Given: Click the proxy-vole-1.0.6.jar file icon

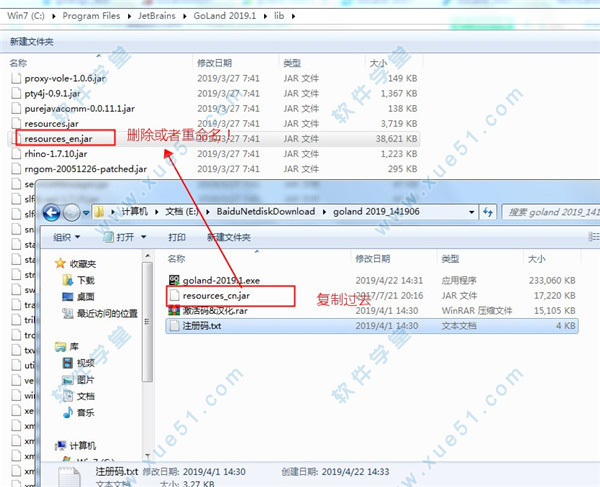Looking at the screenshot, I should tap(16, 78).
